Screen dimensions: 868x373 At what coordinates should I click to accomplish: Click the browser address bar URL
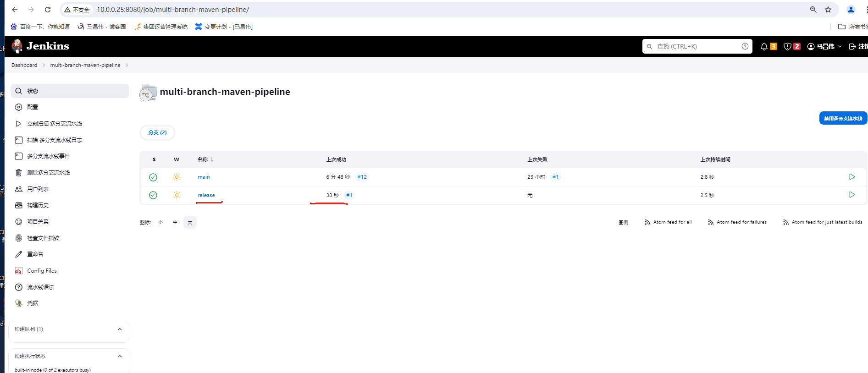tap(173, 10)
